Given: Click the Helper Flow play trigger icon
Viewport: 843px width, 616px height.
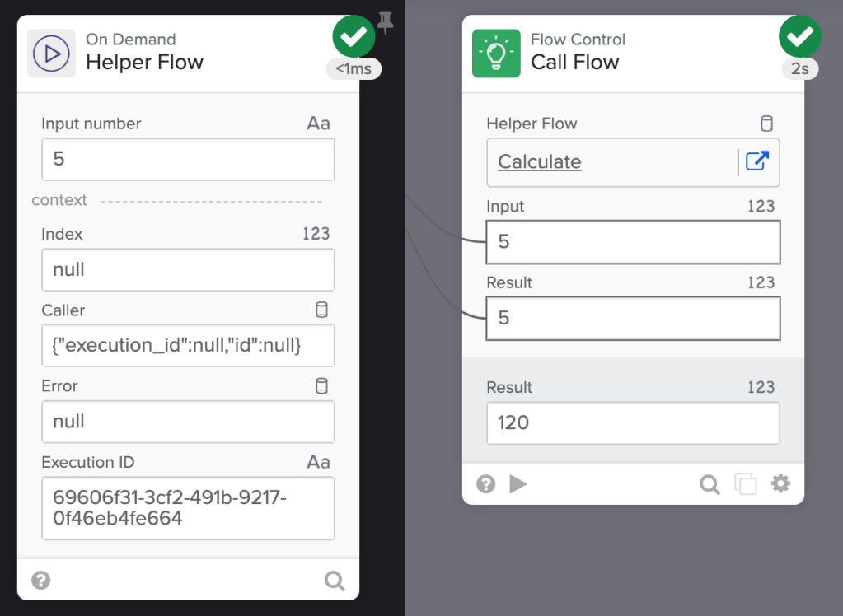Looking at the screenshot, I should pyautogui.click(x=51, y=54).
